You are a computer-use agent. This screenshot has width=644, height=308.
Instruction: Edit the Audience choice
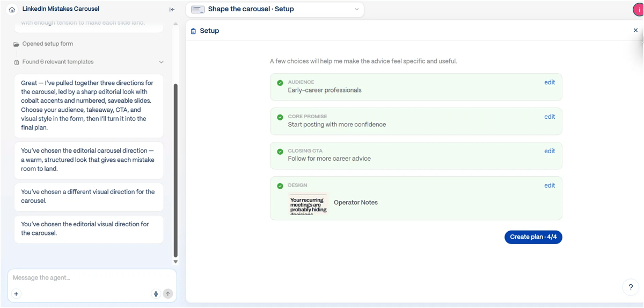[x=550, y=82]
